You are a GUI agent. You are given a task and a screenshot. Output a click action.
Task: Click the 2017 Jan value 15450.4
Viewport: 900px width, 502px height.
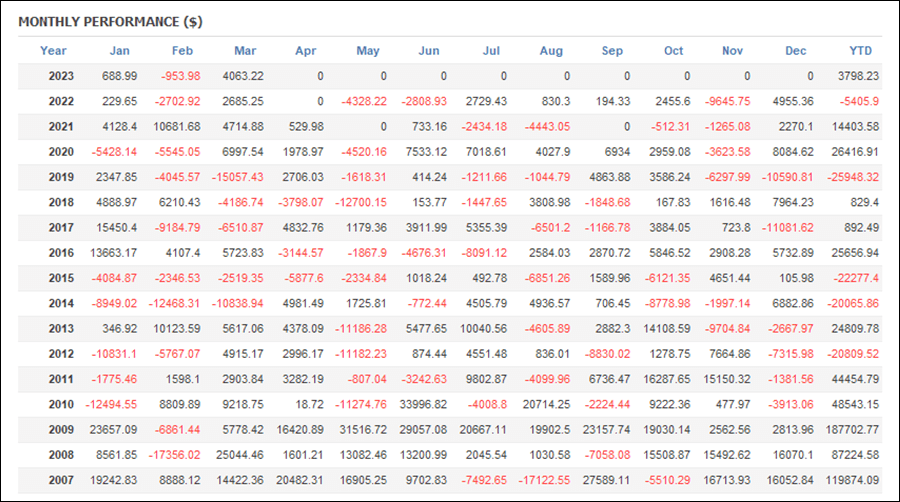tap(117, 228)
